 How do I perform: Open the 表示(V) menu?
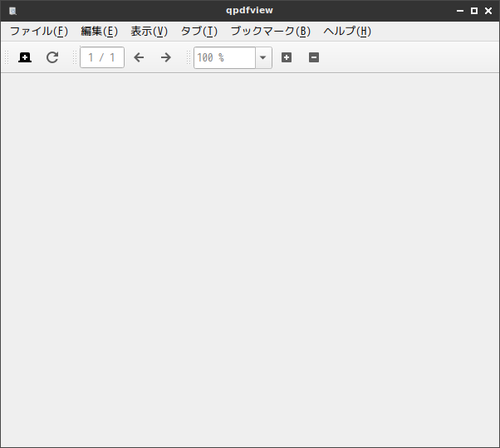pos(149,32)
